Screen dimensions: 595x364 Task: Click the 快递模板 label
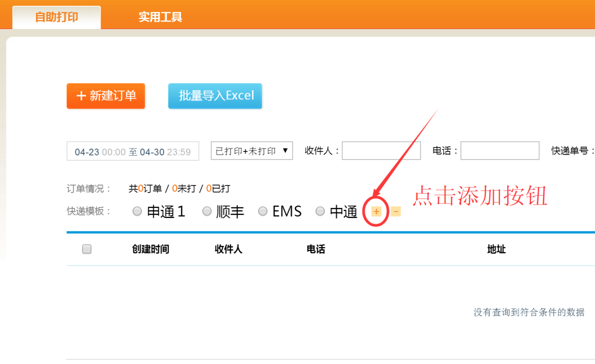(x=85, y=211)
